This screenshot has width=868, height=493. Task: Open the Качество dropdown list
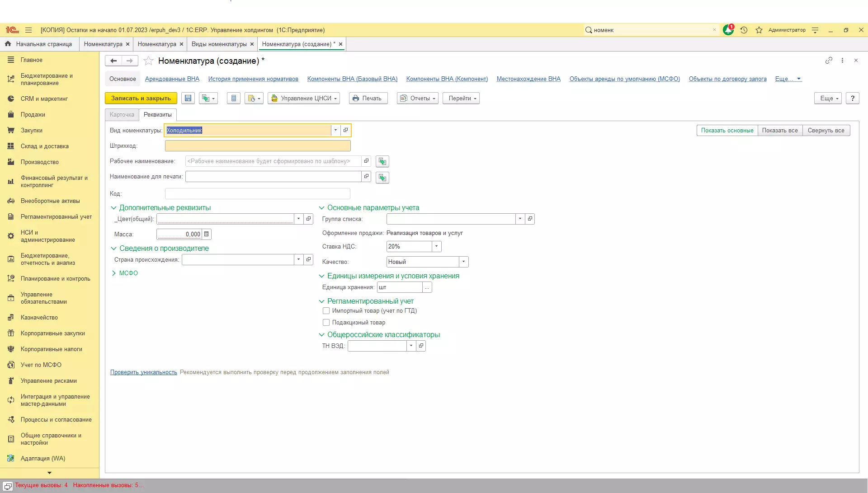coord(463,262)
